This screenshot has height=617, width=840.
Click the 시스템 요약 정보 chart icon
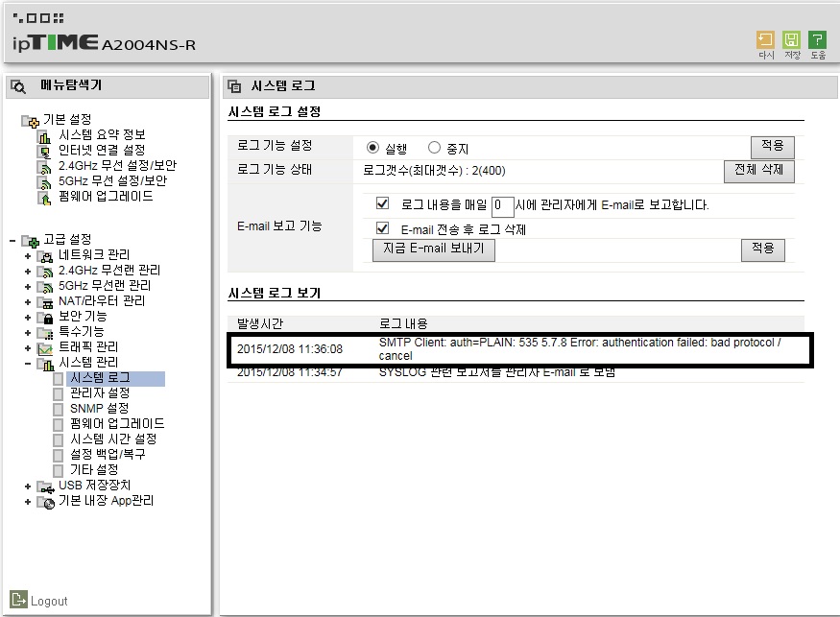pyautogui.click(x=44, y=136)
